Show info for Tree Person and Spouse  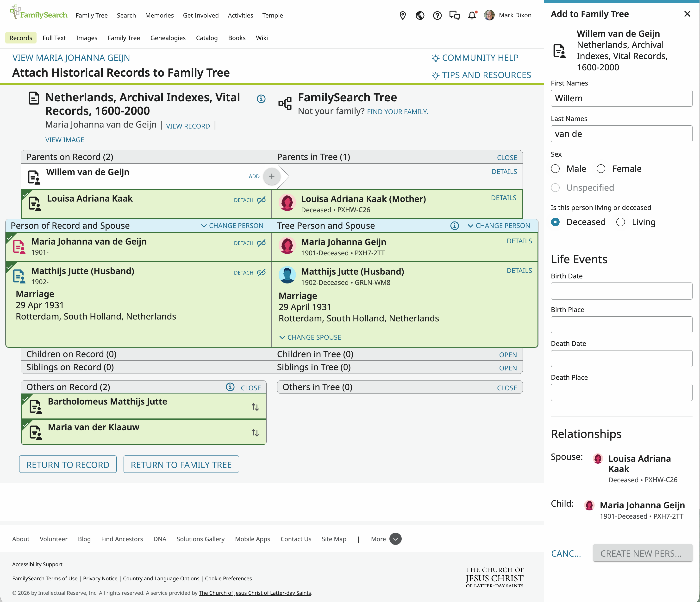coord(454,226)
